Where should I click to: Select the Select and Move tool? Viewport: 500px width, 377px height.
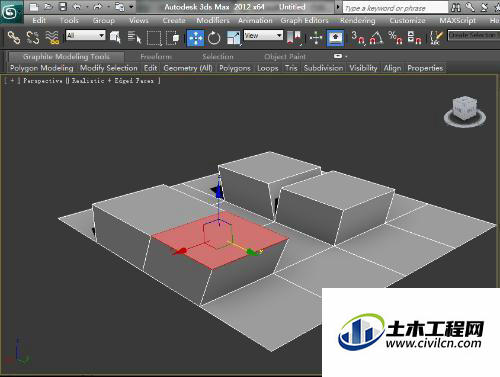[x=195, y=38]
